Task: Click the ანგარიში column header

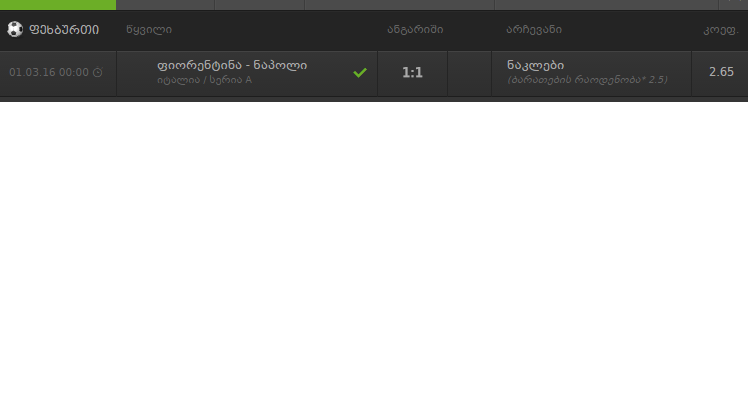Action: pyautogui.click(x=415, y=30)
